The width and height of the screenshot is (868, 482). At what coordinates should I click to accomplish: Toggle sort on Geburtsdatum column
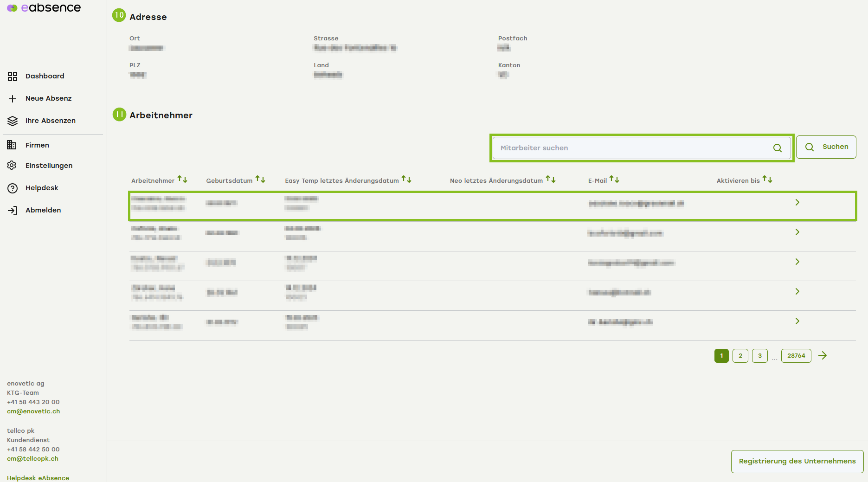coord(260,180)
